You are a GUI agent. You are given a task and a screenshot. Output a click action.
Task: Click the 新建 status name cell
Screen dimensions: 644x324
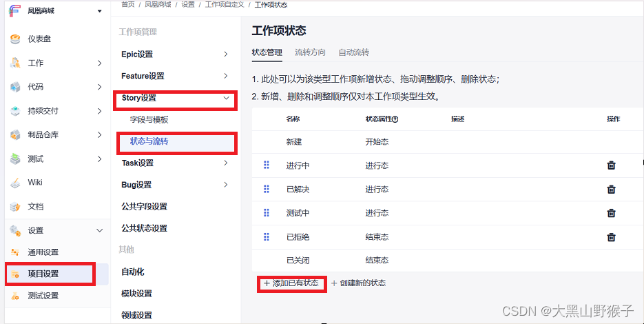[294, 142]
